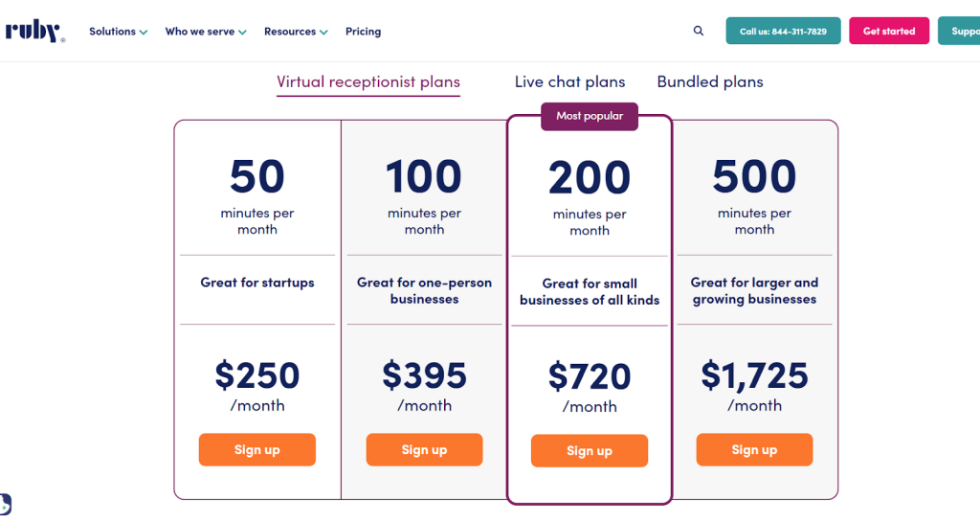Expand the Who we serve menu
This screenshot has width=980, height=522.
[205, 32]
